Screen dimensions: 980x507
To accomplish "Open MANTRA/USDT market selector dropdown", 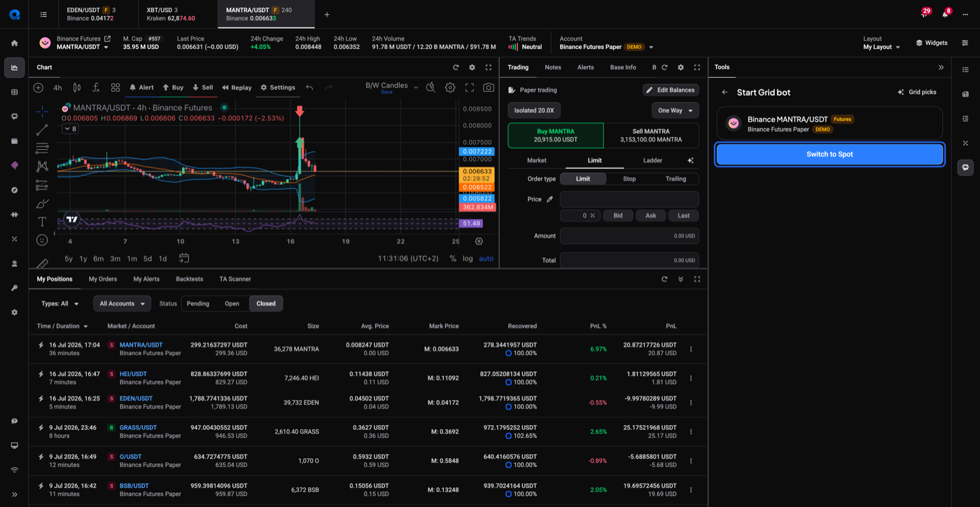I will point(83,47).
